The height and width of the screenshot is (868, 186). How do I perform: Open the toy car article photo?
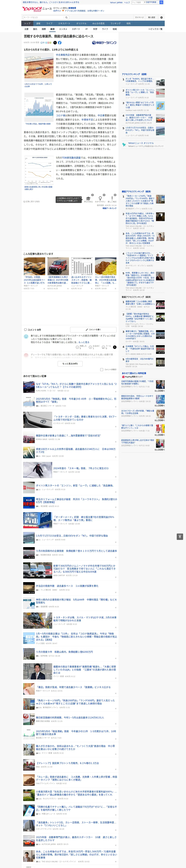click(x=39, y=67)
